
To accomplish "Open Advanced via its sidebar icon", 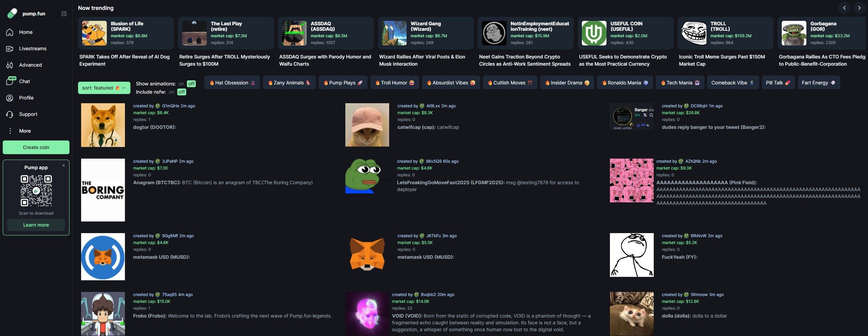I will 10,65.
